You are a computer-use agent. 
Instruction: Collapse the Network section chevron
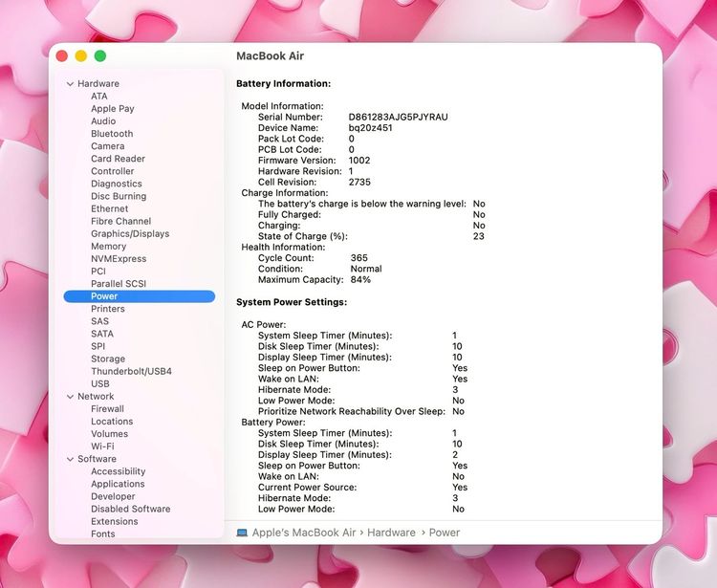pos(70,397)
